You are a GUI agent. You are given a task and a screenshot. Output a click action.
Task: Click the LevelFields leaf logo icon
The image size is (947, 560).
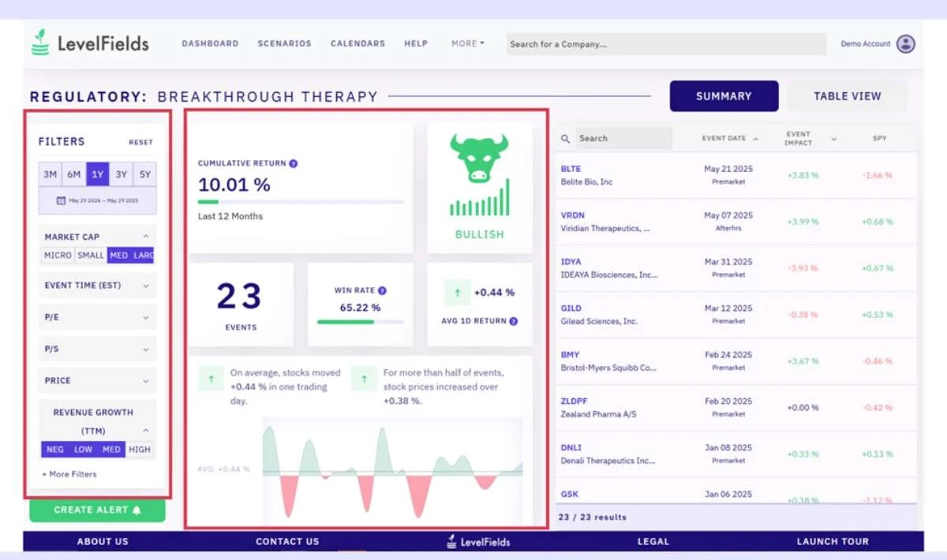click(x=40, y=43)
